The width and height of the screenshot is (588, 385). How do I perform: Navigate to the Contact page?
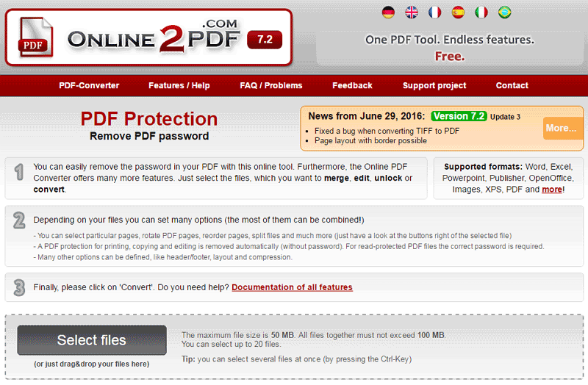[x=512, y=85]
